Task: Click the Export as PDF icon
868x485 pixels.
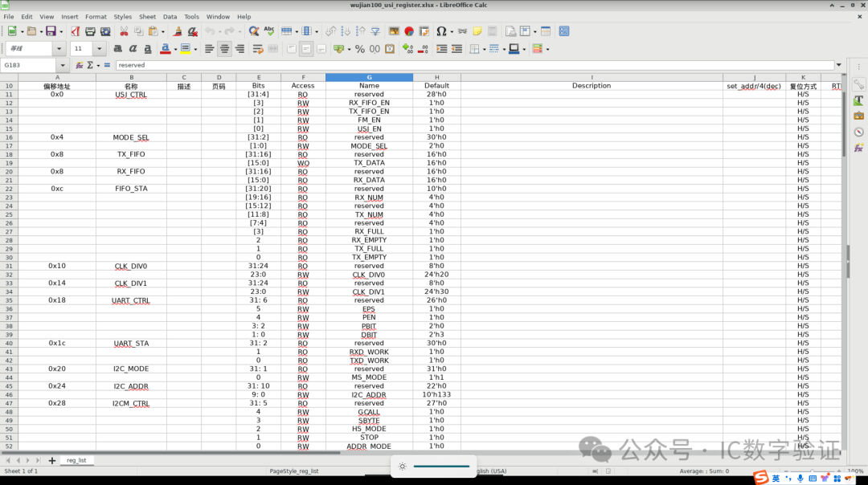Action: pyautogui.click(x=75, y=31)
